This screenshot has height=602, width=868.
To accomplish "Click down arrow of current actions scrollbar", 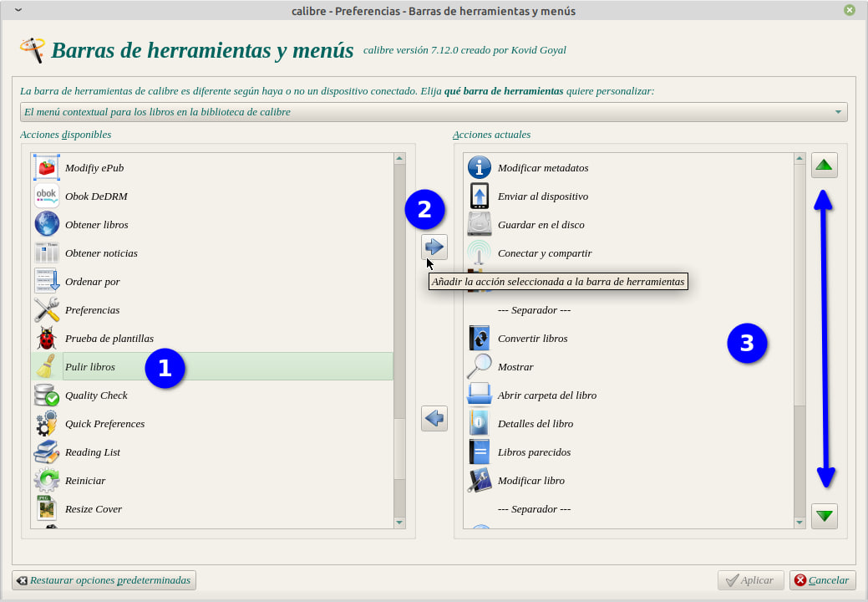I will pyautogui.click(x=799, y=523).
